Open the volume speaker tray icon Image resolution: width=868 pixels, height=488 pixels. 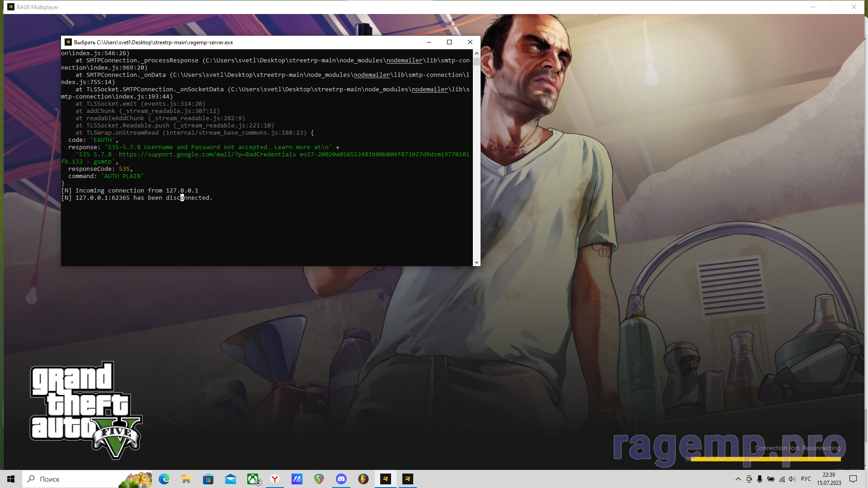click(x=792, y=479)
